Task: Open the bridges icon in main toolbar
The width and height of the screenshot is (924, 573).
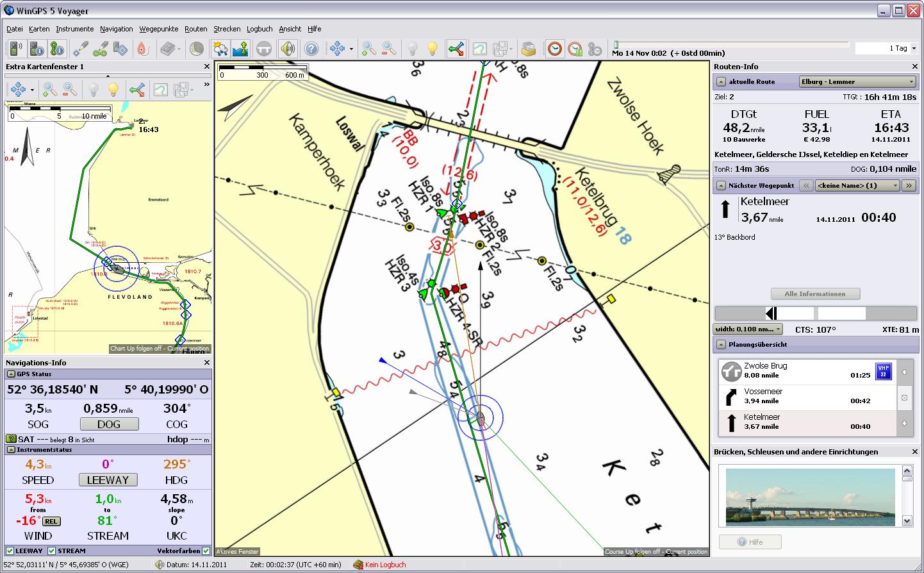Action: [x=263, y=49]
